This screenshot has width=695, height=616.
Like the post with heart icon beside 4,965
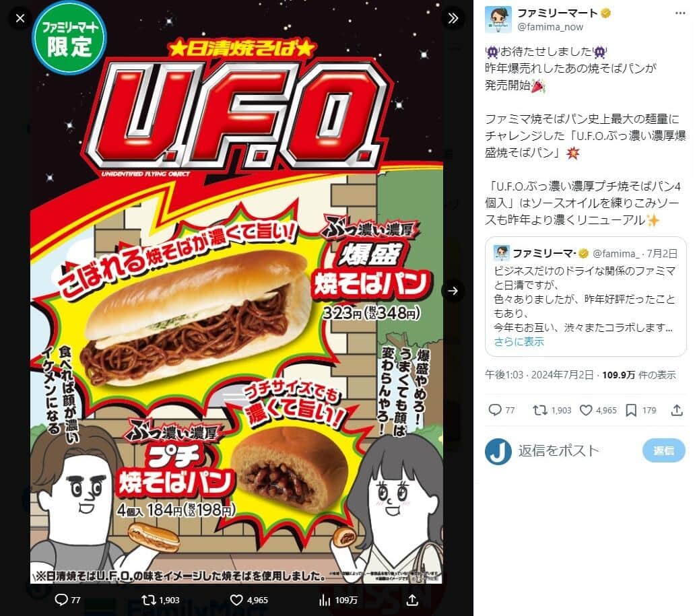click(x=586, y=410)
